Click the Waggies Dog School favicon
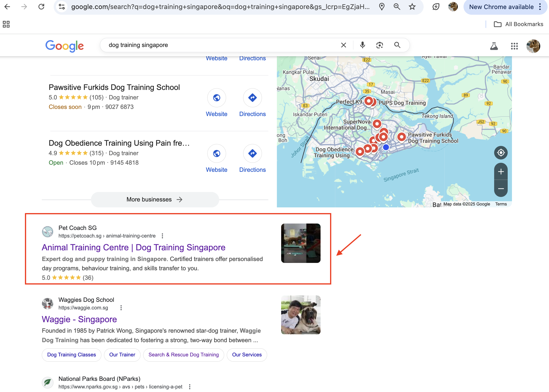The width and height of the screenshot is (549, 392). 47,304
